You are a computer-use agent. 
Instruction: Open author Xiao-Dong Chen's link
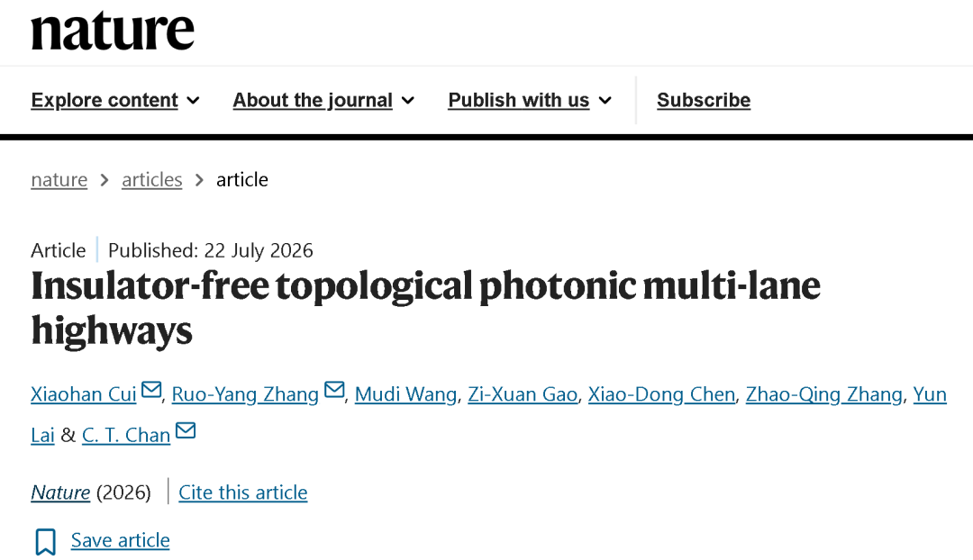661,394
